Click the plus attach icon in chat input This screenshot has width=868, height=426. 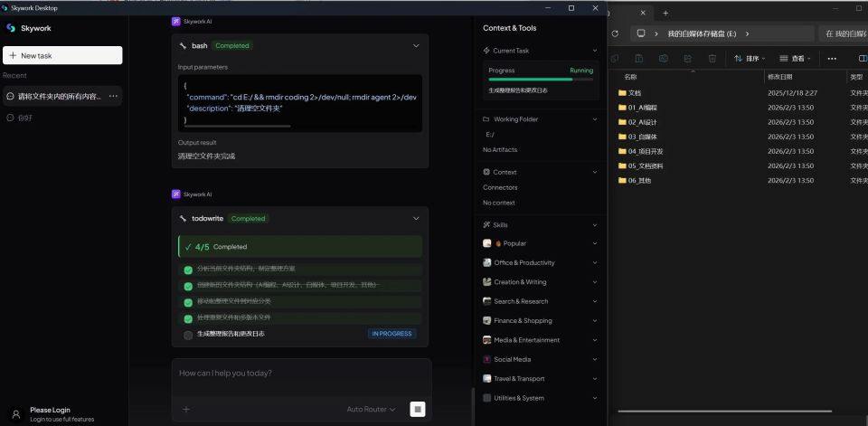point(186,410)
